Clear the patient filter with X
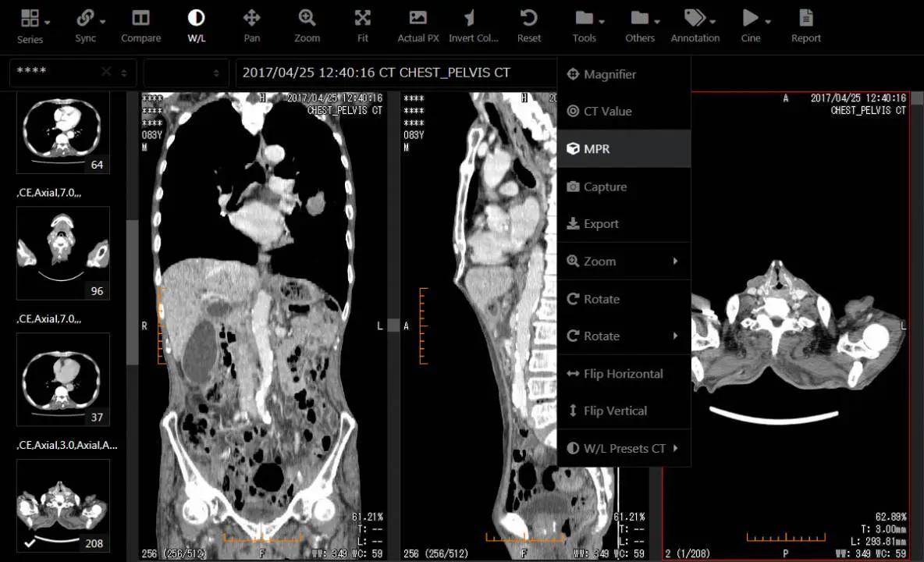The width and height of the screenshot is (924, 562). point(105,72)
